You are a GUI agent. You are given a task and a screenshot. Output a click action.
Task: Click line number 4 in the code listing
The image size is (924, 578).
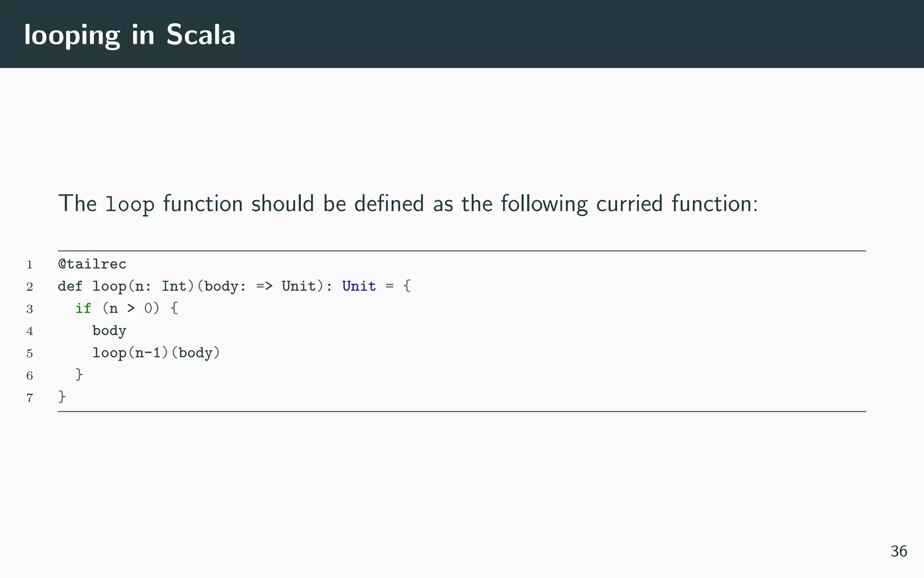[x=30, y=331]
